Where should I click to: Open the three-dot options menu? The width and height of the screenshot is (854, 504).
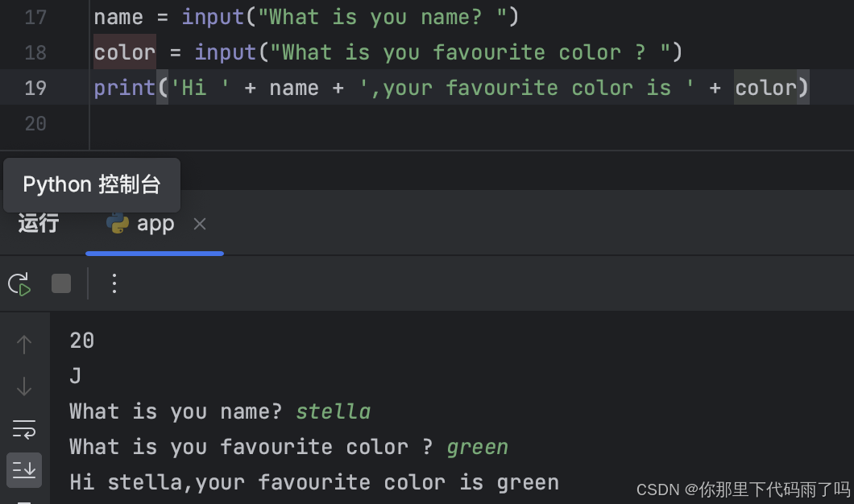[x=114, y=283]
